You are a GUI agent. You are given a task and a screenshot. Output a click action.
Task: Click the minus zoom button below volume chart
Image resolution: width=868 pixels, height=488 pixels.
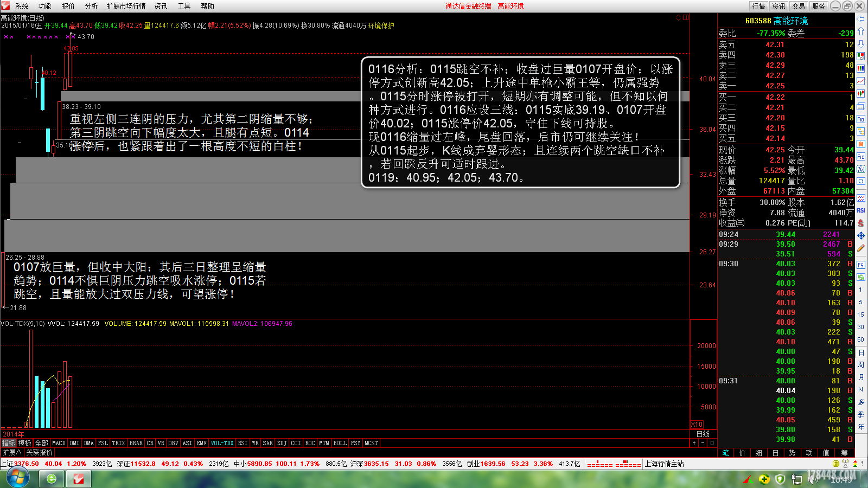(x=703, y=443)
